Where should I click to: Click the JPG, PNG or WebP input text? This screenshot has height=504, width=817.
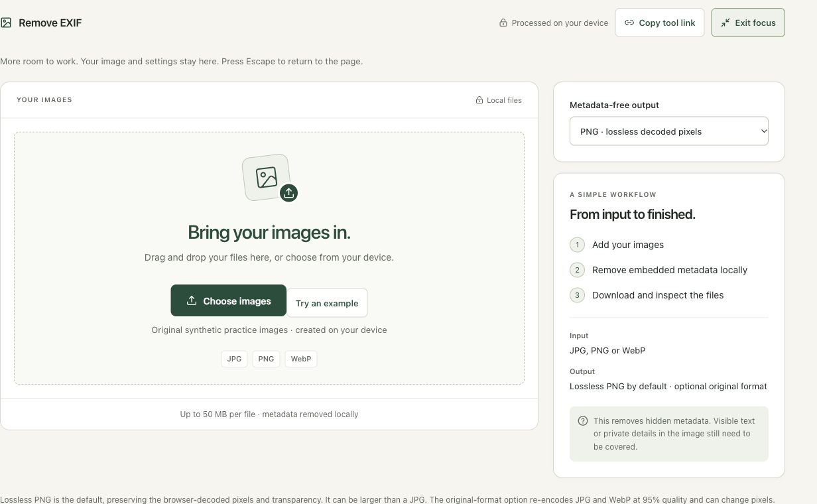pos(607,350)
